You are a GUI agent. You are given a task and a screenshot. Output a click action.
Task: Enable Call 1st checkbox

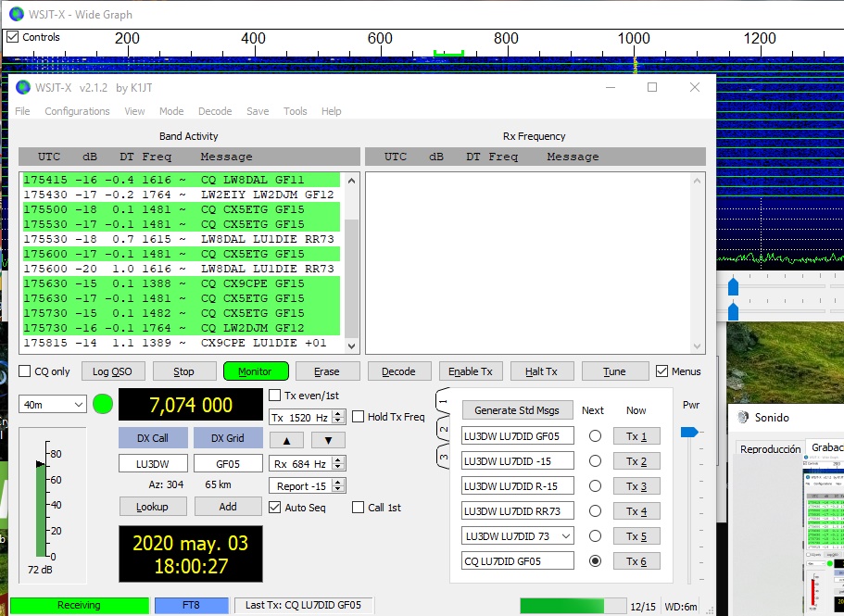click(358, 508)
